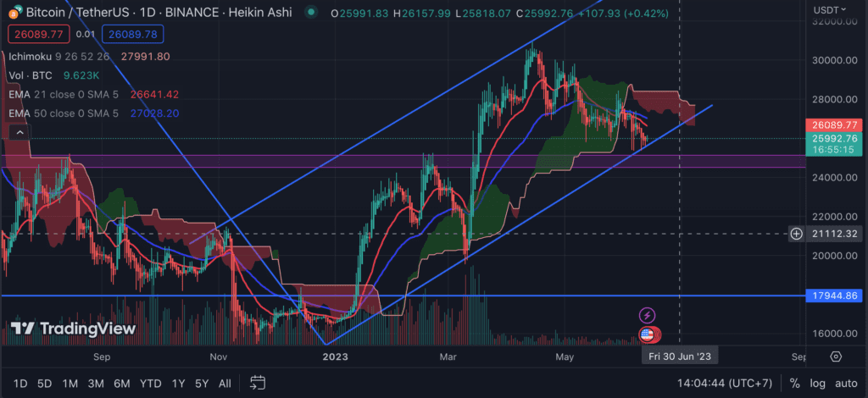Select the 3M time range
Image resolution: width=868 pixels, height=398 pixels.
[x=96, y=383]
